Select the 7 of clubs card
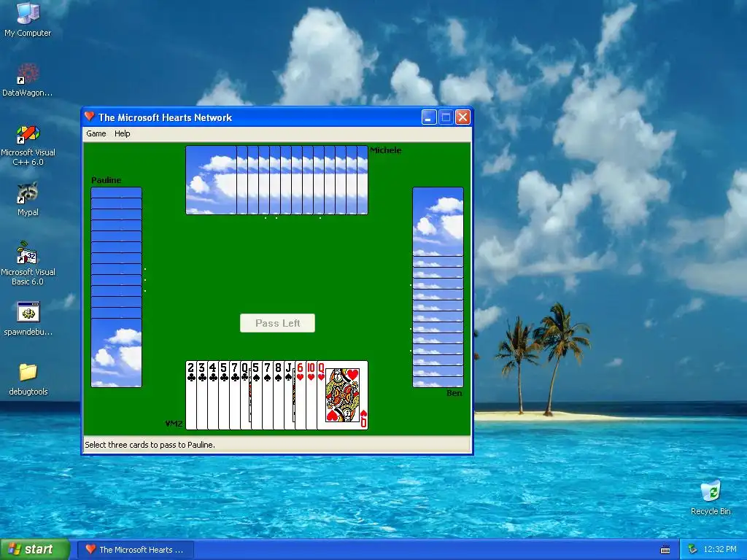The image size is (747, 560). click(235, 395)
